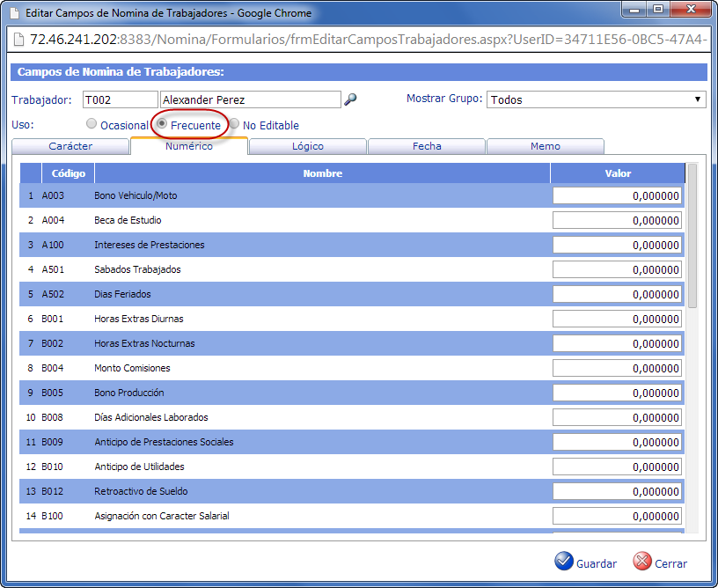Image resolution: width=718 pixels, height=588 pixels.
Task: Click Valor field for Anticipo de Utilidades
Action: (x=617, y=467)
